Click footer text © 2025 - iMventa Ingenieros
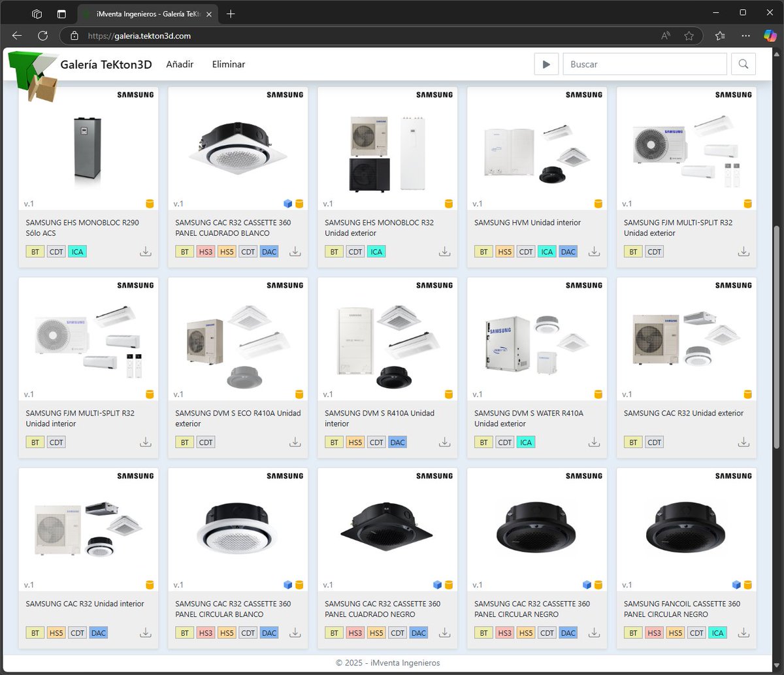 [387, 663]
